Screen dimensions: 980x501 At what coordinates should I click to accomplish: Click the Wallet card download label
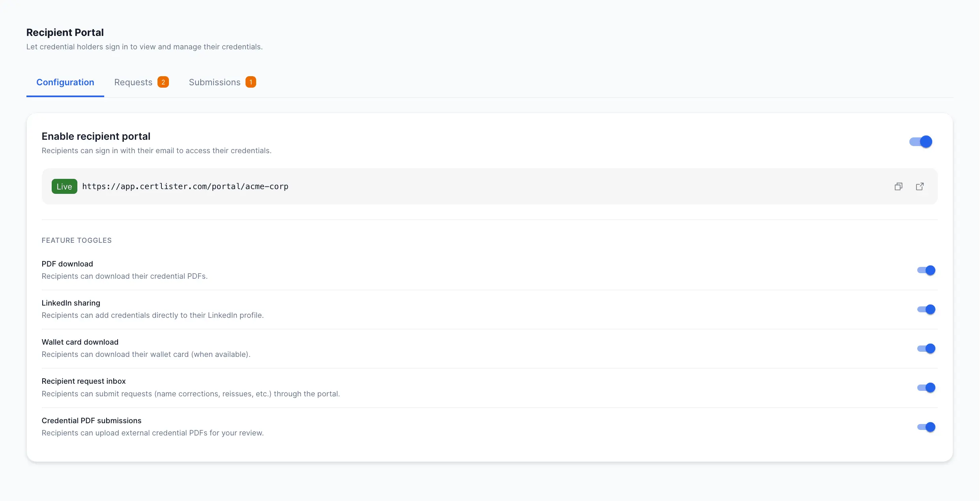(80, 342)
